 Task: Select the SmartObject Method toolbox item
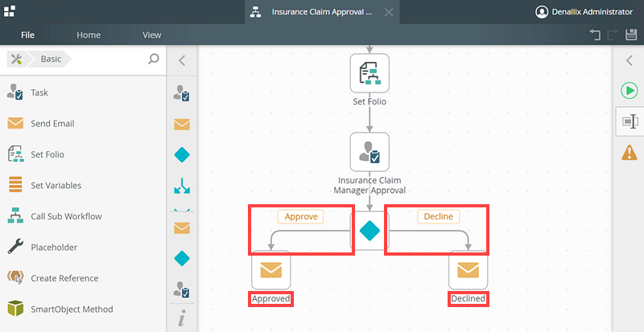[82, 309]
